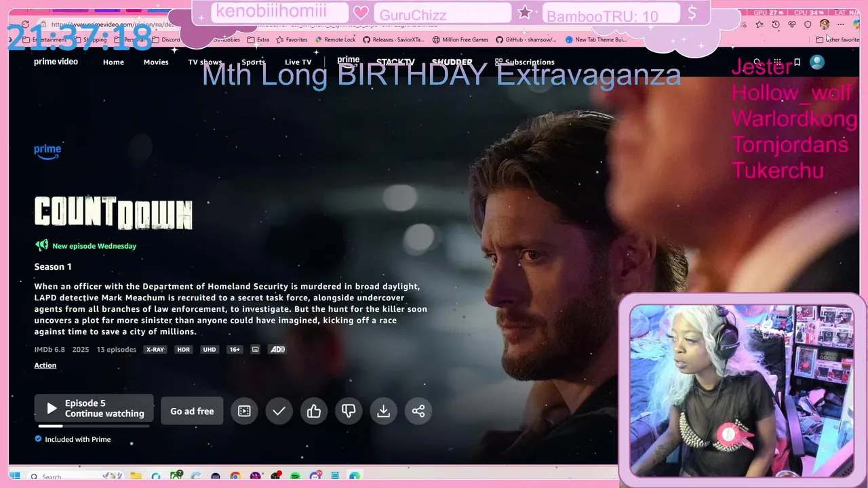Open the Favorites bookmark folder
The image size is (868, 488).
tap(292, 40)
